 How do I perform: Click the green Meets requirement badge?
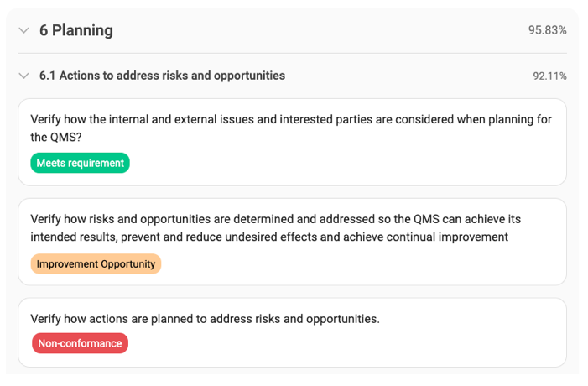[80, 163]
